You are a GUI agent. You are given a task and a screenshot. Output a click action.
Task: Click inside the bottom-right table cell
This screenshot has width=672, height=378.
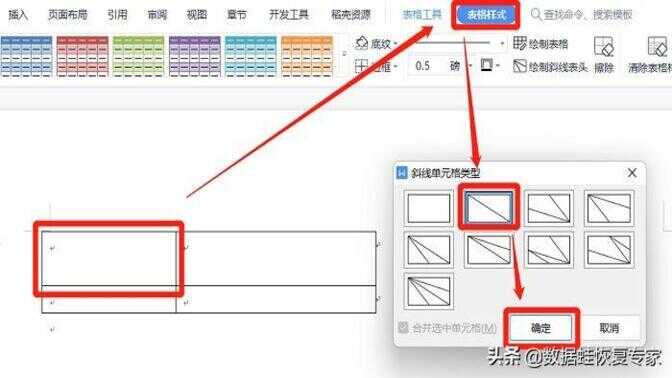(276, 299)
